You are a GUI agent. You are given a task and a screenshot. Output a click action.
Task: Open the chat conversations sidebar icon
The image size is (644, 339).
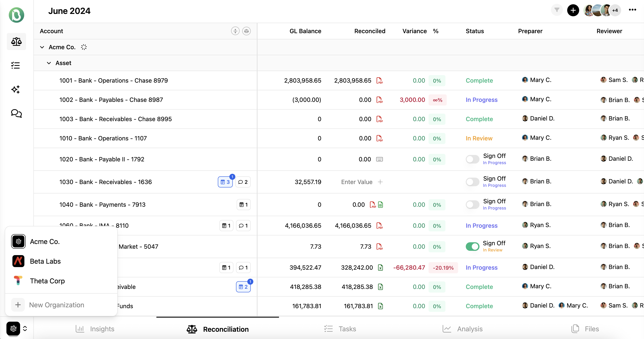click(x=16, y=113)
